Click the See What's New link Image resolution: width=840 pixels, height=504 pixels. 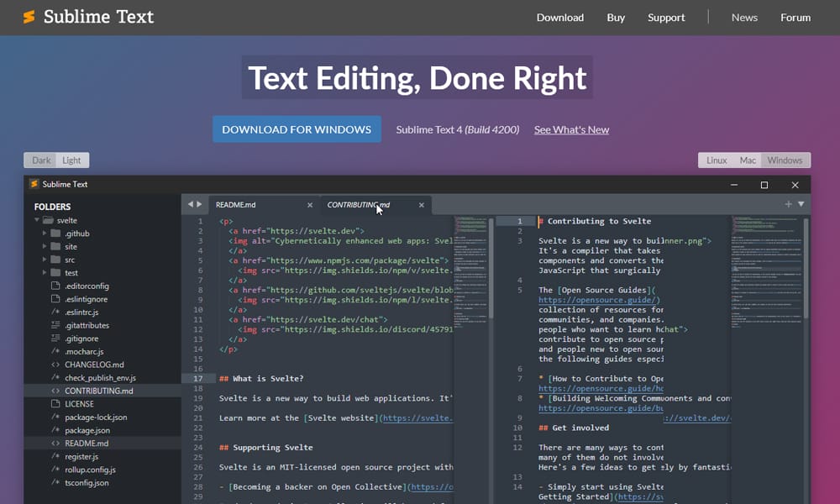click(571, 129)
